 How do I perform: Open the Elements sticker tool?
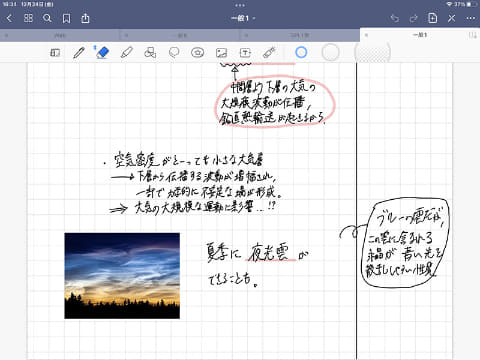click(x=197, y=53)
